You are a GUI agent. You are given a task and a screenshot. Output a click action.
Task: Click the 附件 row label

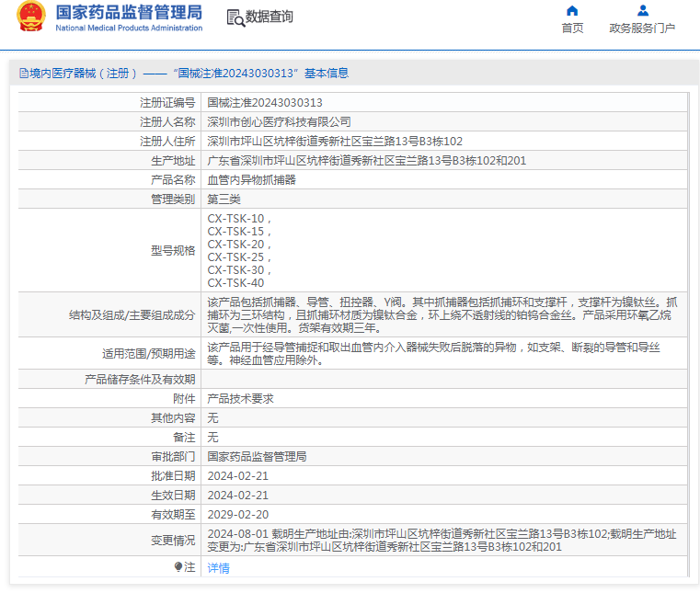click(x=184, y=398)
